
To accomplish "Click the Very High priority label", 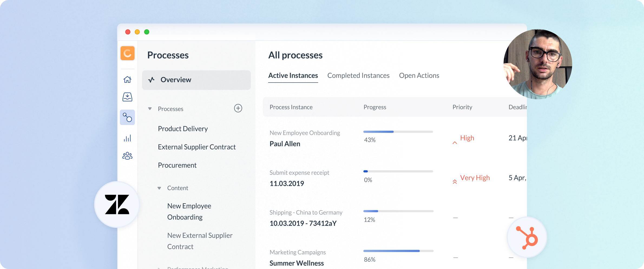I will [x=475, y=178].
